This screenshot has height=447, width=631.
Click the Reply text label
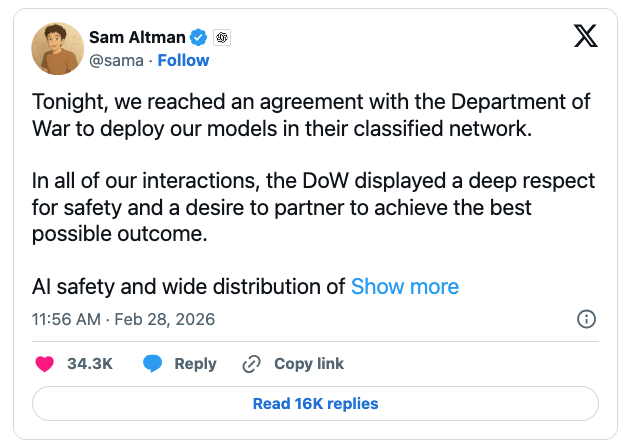195,364
